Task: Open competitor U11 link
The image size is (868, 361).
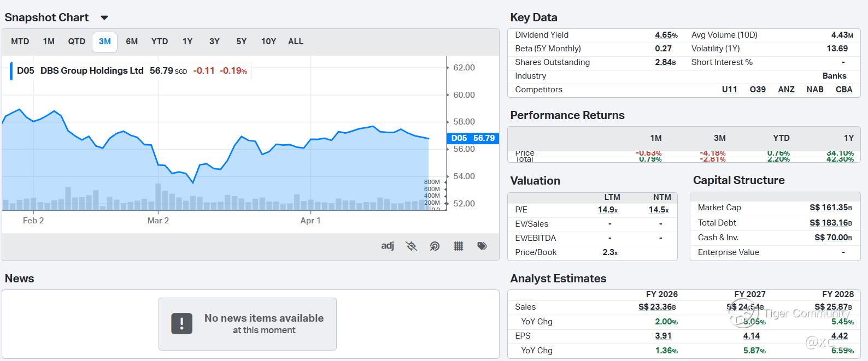Action: (729, 90)
